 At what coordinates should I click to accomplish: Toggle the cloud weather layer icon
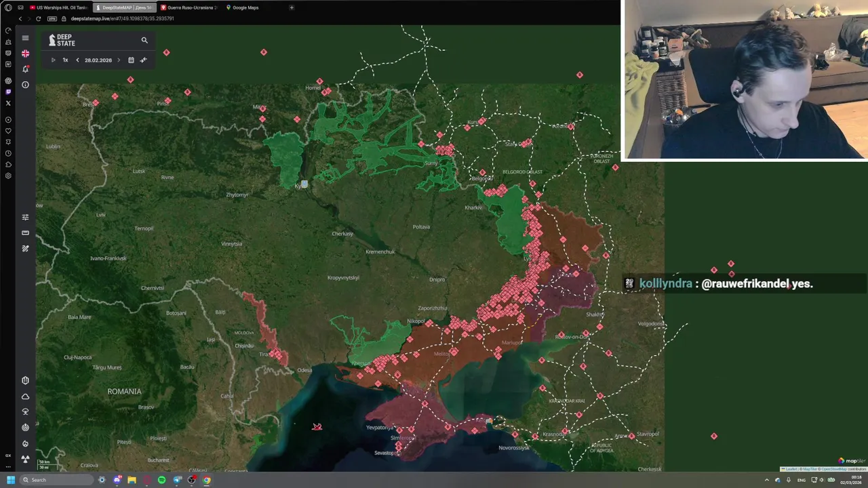[x=25, y=396]
